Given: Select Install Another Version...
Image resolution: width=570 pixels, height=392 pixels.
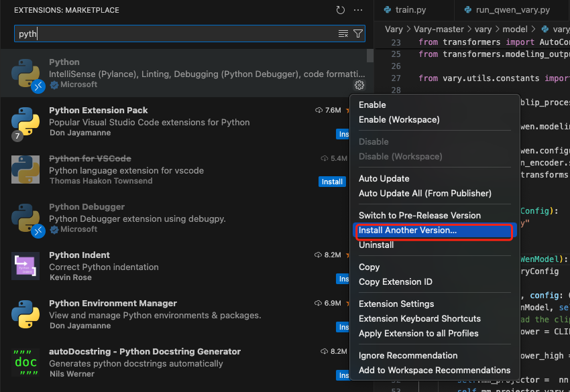Looking at the screenshot, I should [408, 231].
